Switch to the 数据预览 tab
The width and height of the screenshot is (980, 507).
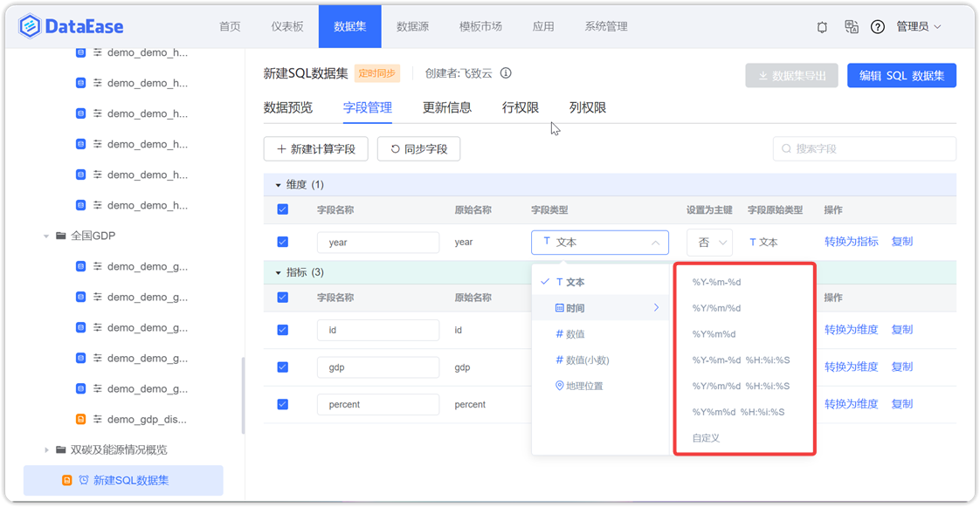point(288,107)
